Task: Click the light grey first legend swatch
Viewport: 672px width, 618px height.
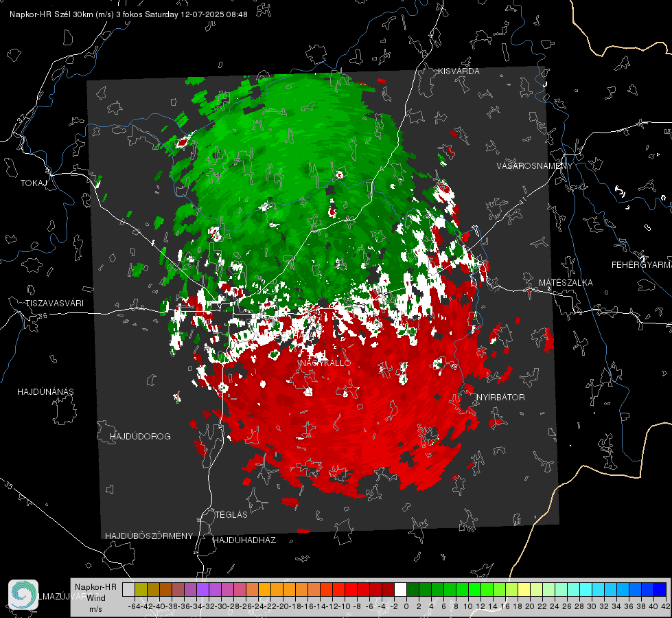Action: pos(128,590)
